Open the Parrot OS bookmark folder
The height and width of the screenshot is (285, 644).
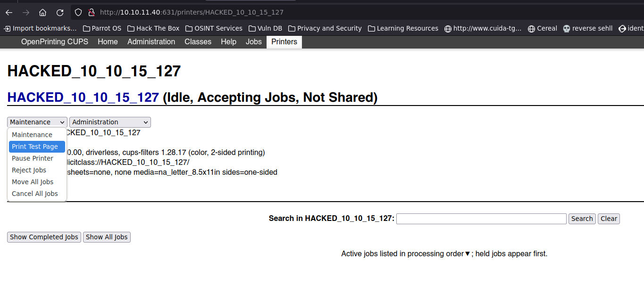point(102,28)
